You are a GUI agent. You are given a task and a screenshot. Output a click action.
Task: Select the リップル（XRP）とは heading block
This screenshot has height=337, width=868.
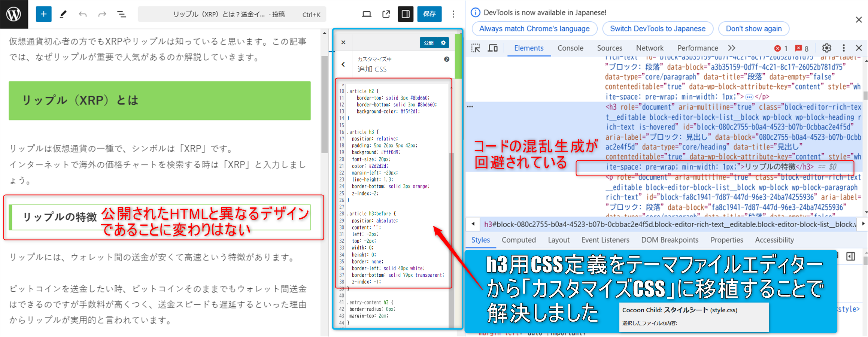(x=160, y=101)
